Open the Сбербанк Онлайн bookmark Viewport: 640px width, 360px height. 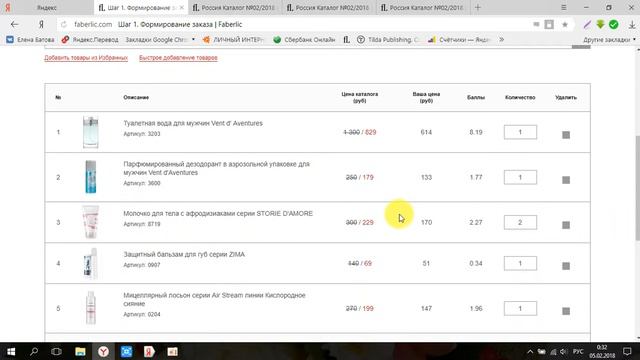[304, 40]
